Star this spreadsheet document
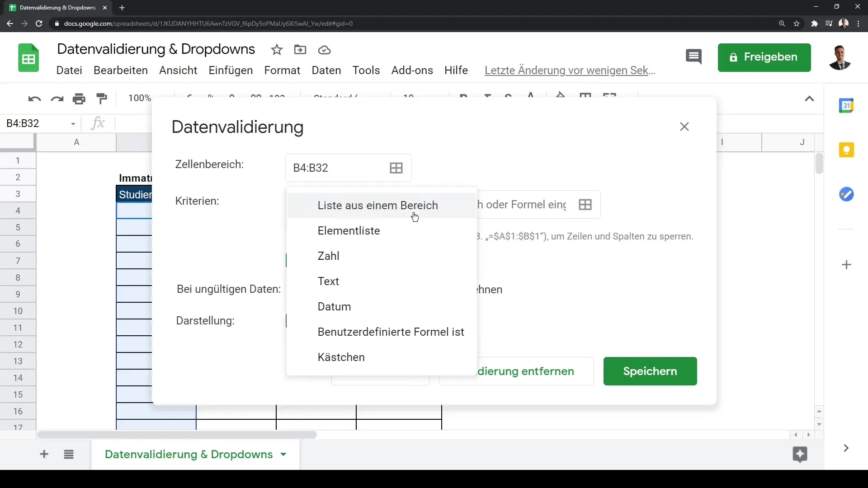 (277, 50)
